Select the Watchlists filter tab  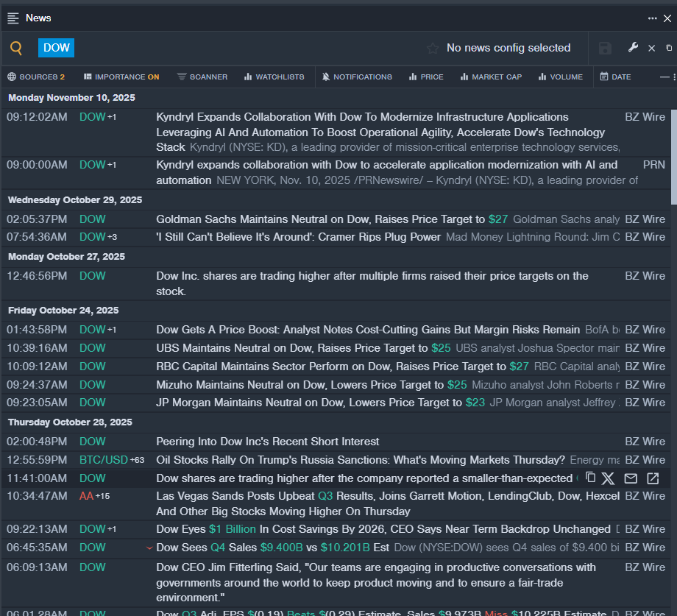[274, 77]
